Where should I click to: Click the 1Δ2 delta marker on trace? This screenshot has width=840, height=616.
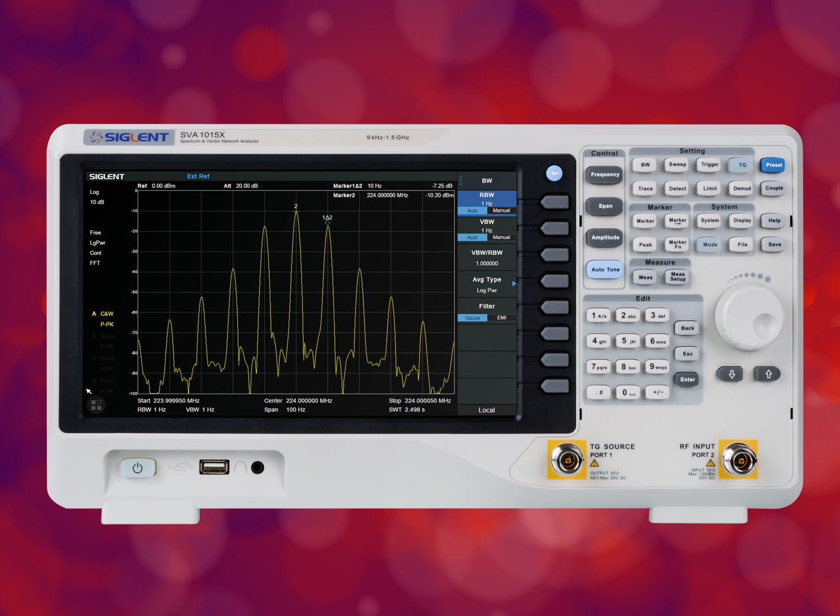click(327, 219)
